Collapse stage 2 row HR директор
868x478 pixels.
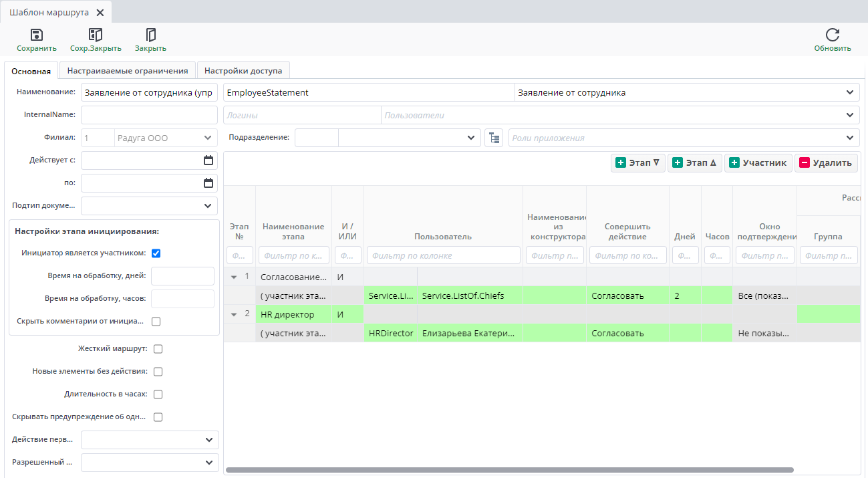234,314
